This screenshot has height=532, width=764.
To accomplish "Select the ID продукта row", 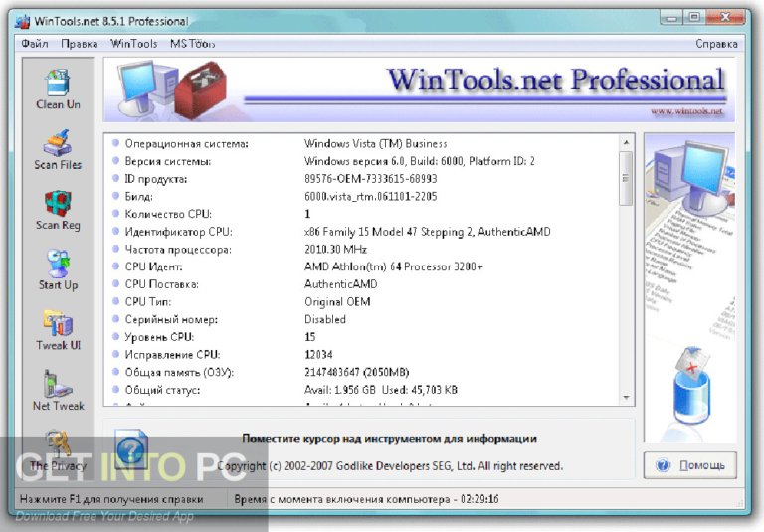I will [361, 179].
